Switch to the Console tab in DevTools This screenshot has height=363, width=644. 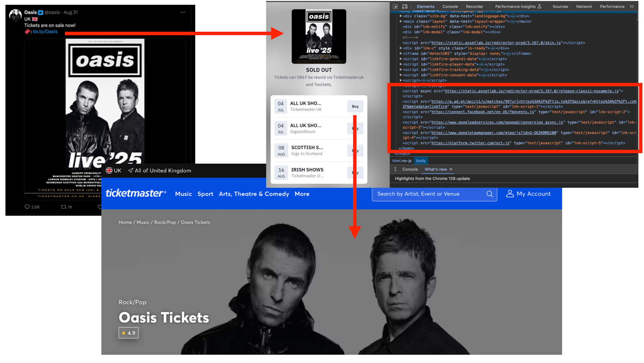point(450,6)
